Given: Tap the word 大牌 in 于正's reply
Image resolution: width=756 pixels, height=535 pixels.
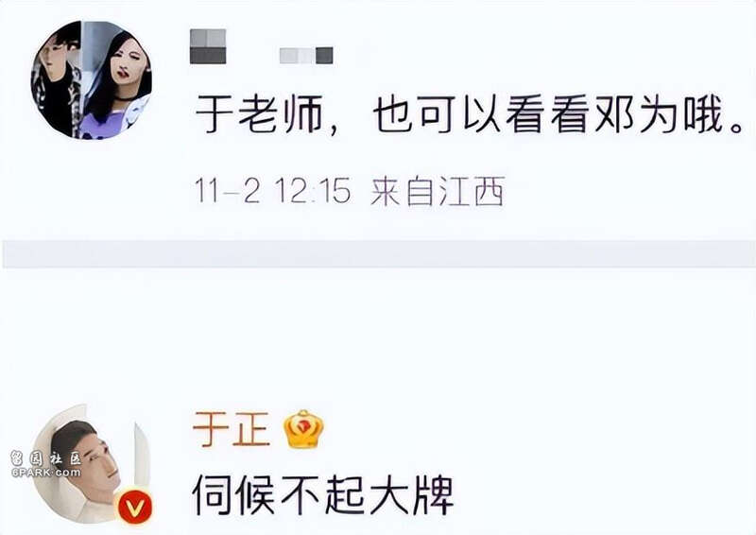Looking at the screenshot, I should pyautogui.click(x=412, y=496).
